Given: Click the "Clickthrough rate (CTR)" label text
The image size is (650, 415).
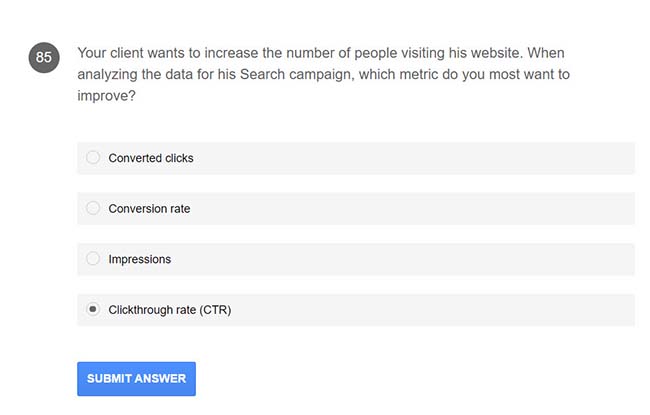Looking at the screenshot, I should [170, 310].
